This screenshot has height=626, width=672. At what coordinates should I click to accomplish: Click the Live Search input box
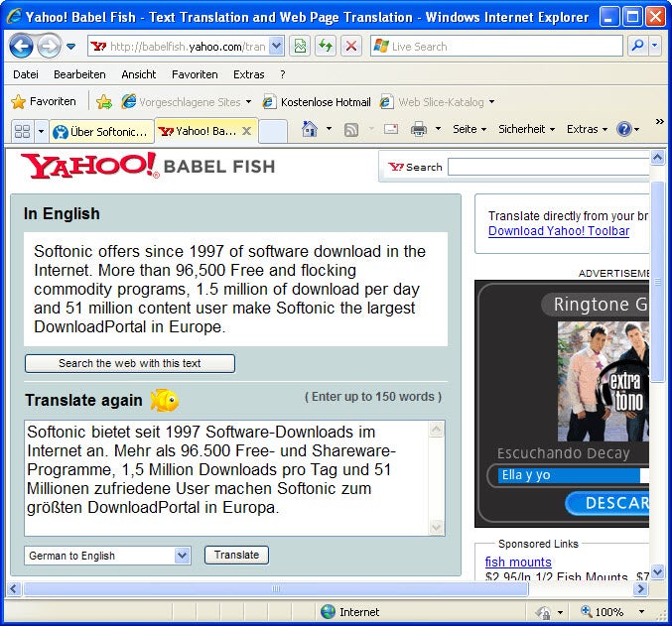(496, 46)
